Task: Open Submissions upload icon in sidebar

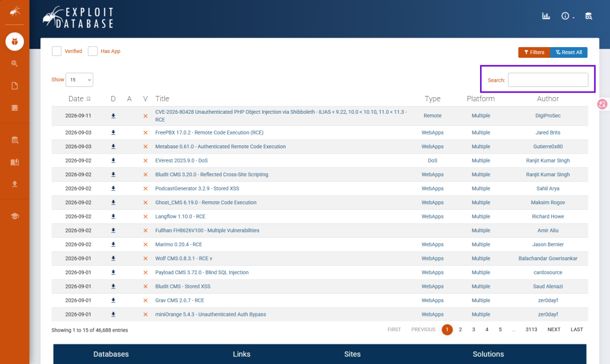Action: tap(15, 184)
